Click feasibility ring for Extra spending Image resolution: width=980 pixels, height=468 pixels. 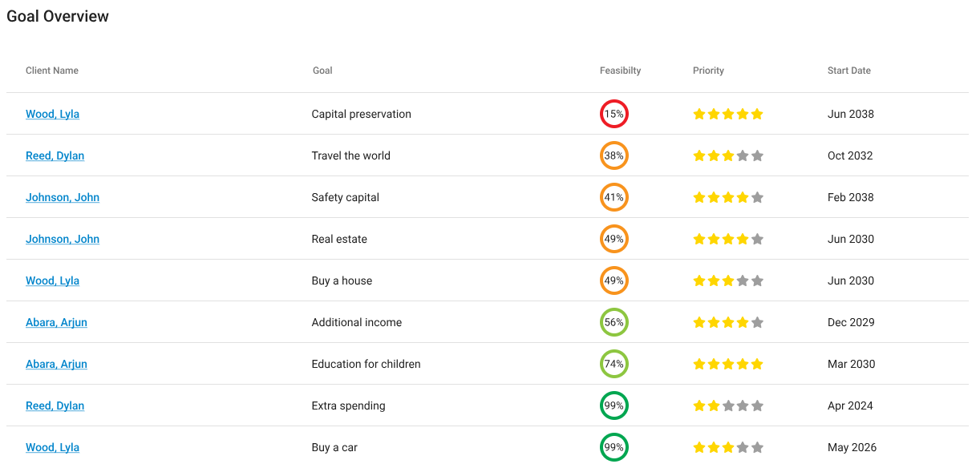click(614, 405)
